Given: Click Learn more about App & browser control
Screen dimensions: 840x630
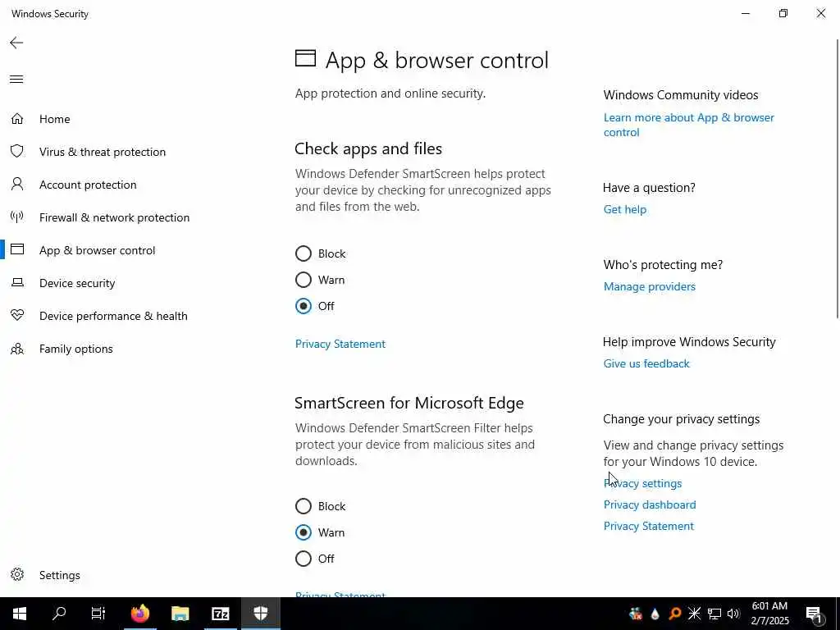Looking at the screenshot, I should click(688, 125).
